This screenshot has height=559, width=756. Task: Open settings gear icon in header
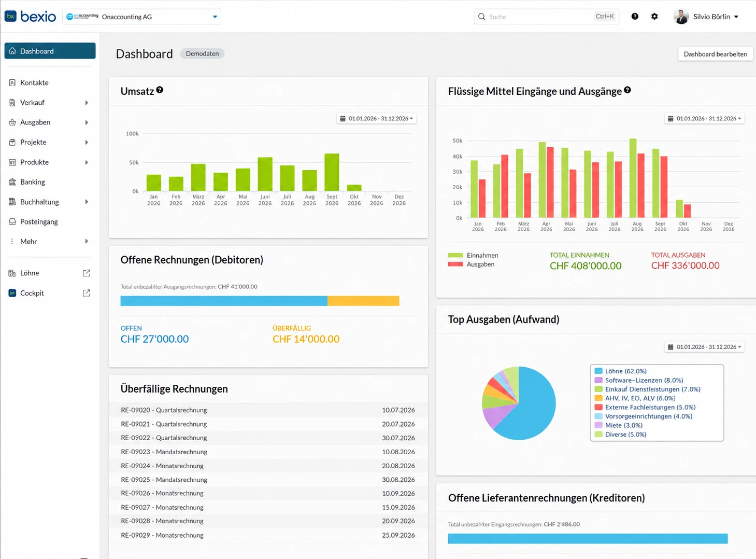(654, 17)
